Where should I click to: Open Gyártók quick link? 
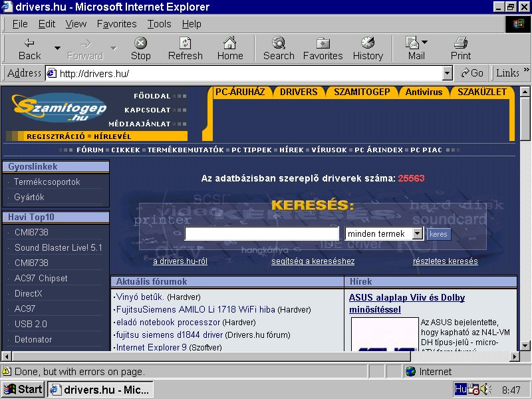click(x=29, y=197)
